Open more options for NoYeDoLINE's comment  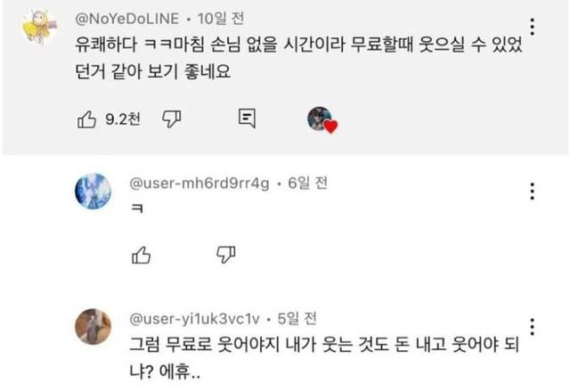(532, 27)
